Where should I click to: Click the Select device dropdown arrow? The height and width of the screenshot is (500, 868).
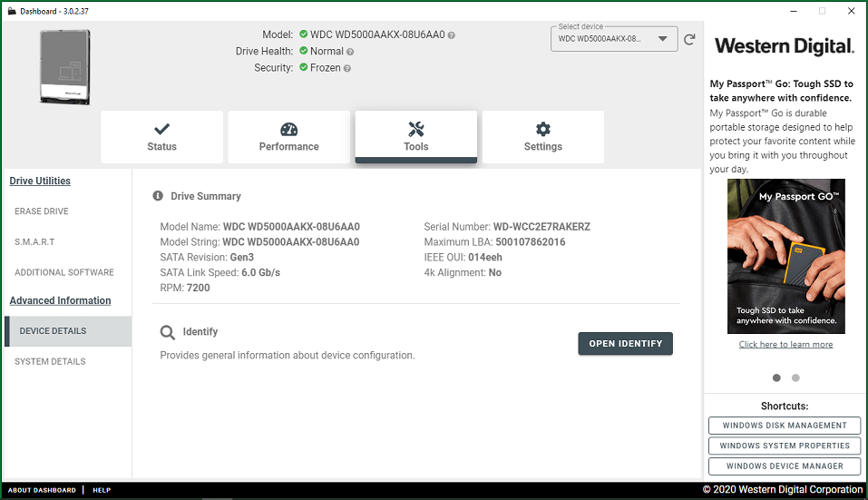[662, 39]
